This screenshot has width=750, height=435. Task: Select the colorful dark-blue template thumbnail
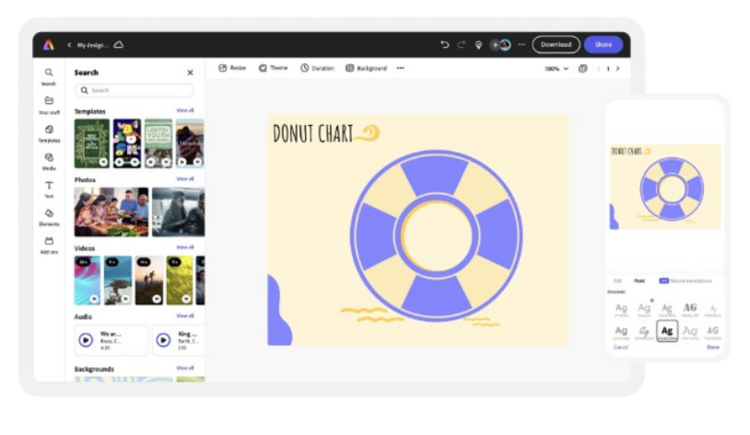coord(127,143)
